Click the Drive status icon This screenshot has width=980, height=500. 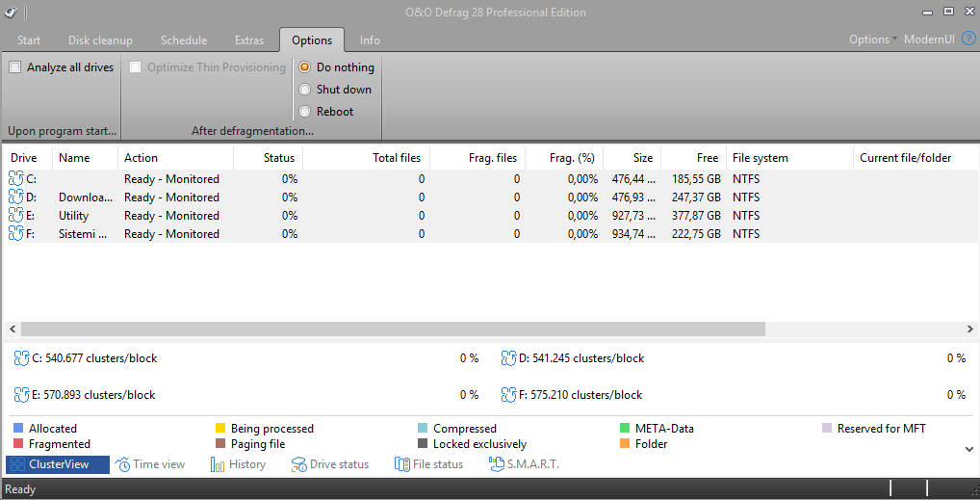[298, 464]
